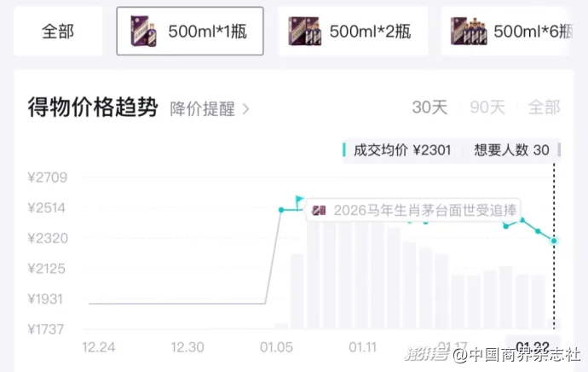Show the full 全部 price history
The height and width of the screenshot is (372, 588).
tap(544, 108)
